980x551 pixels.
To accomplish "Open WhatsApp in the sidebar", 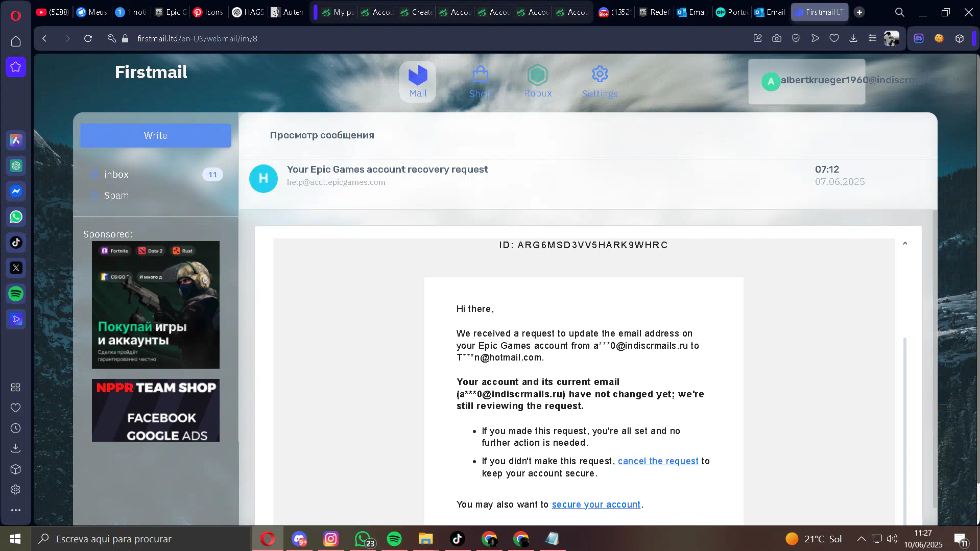I will coord(16,217).
